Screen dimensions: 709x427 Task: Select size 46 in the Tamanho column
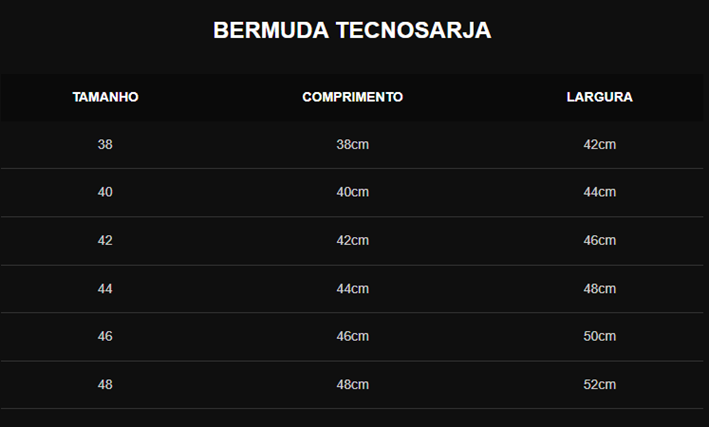[x=105, y=336]
